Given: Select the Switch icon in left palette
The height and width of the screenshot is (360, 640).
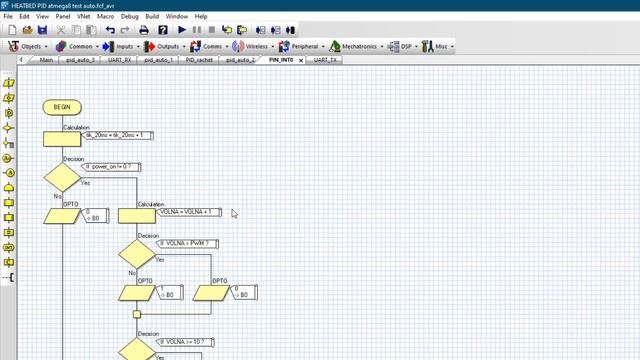Looking at the screenshot, I should point(9,143).
